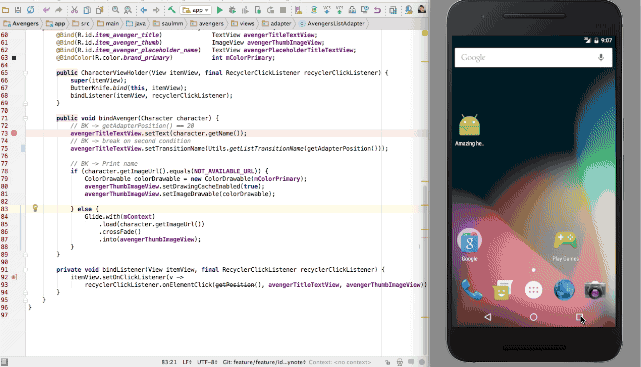Select the app breadcrumb folder
The image size is (641, 367).
(55, 24)
